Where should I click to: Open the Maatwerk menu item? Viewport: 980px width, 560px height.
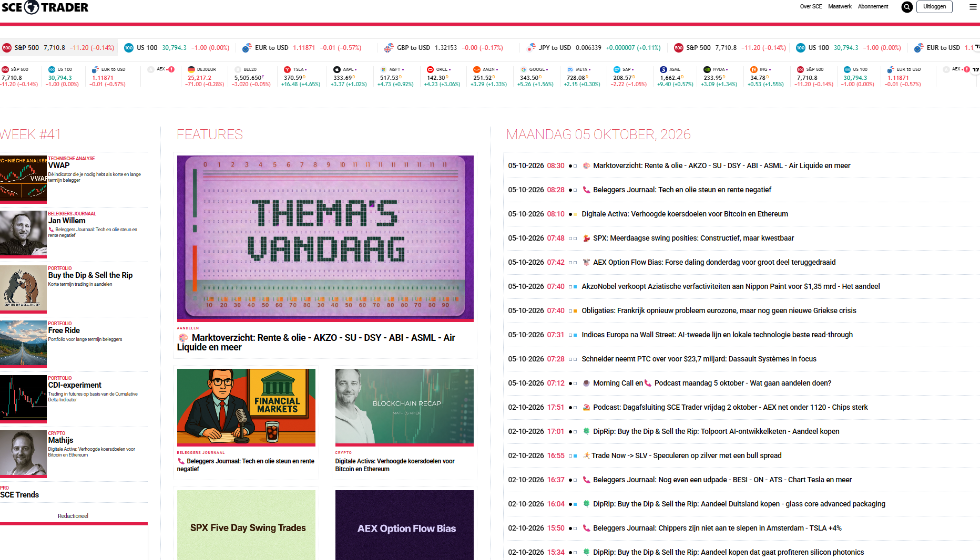pos(840,7)
